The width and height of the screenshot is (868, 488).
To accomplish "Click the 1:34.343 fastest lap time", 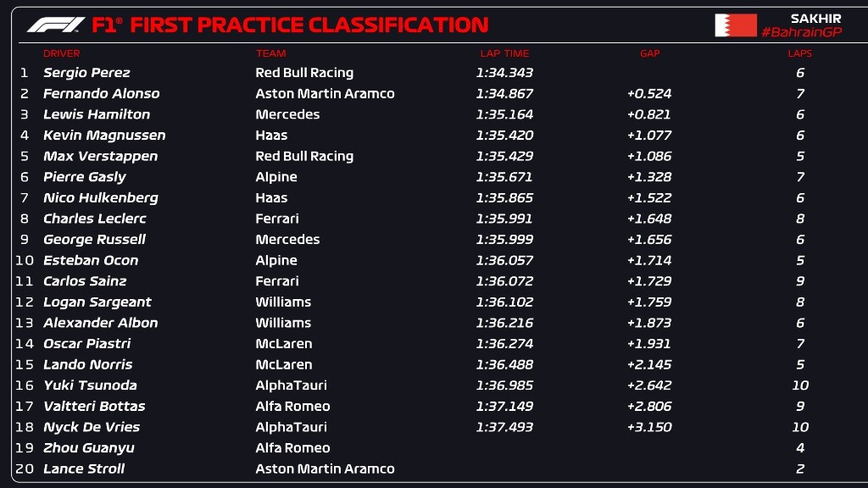I will click(504, 73).
